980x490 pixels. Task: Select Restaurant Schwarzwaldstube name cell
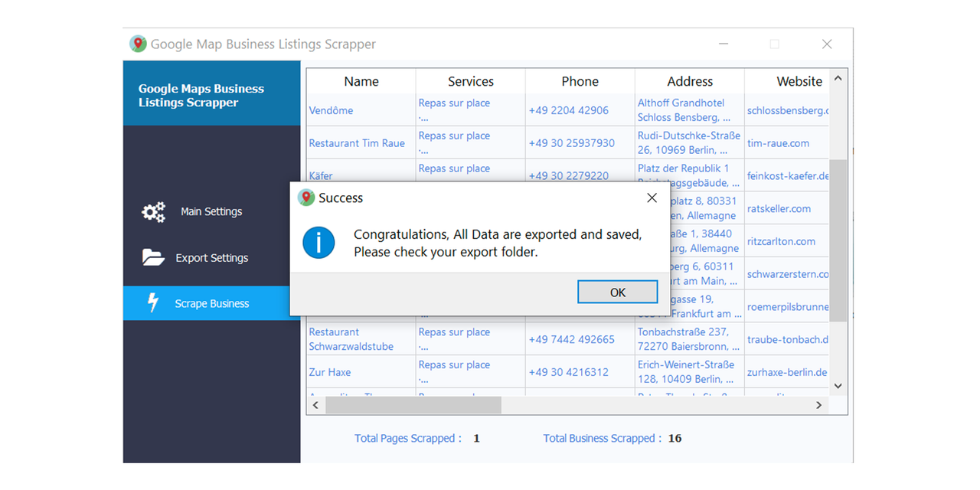361,339
